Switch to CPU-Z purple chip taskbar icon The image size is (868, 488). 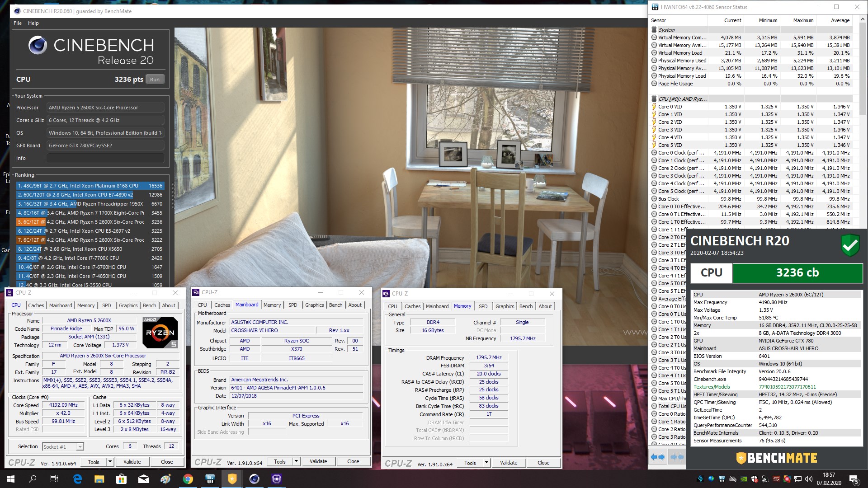pyautogui.click(x=276, y=479)
